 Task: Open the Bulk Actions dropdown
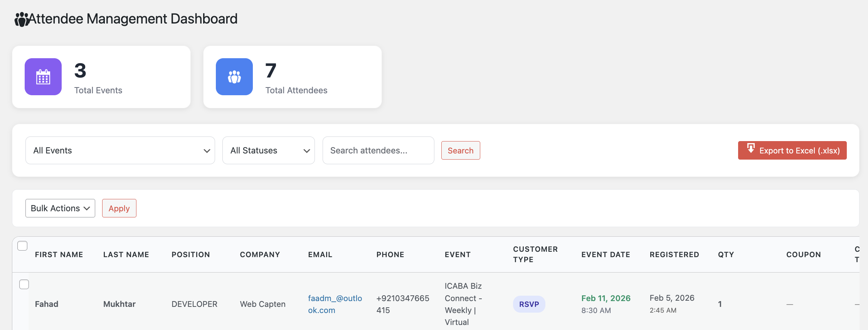pos(60,208)
